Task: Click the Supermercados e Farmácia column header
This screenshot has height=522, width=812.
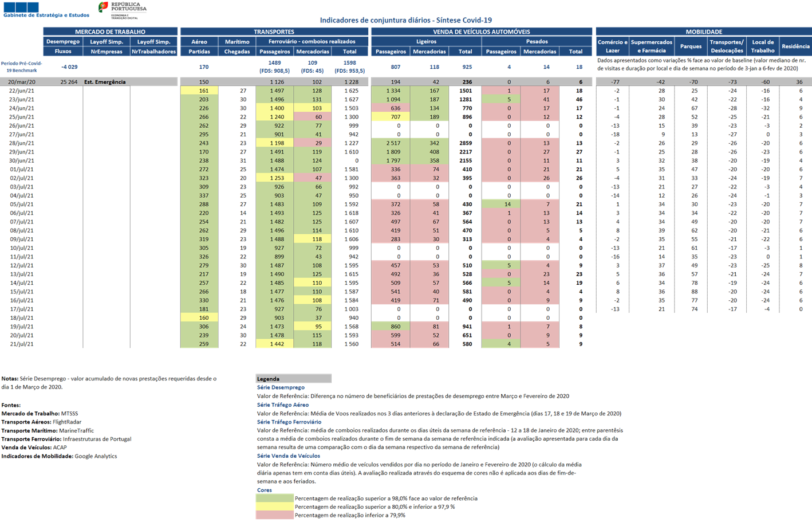Action: coord(652,46)
